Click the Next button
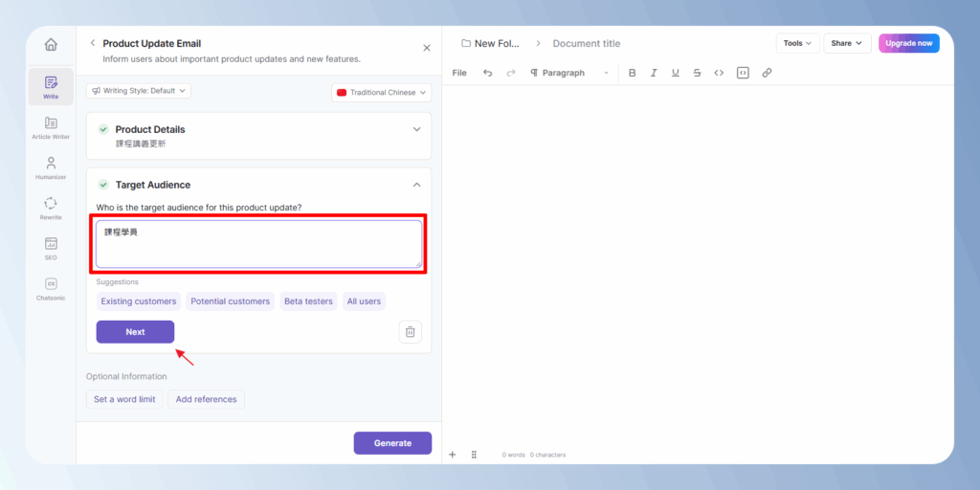The image size is (980, 490). [x=135, y=332]
